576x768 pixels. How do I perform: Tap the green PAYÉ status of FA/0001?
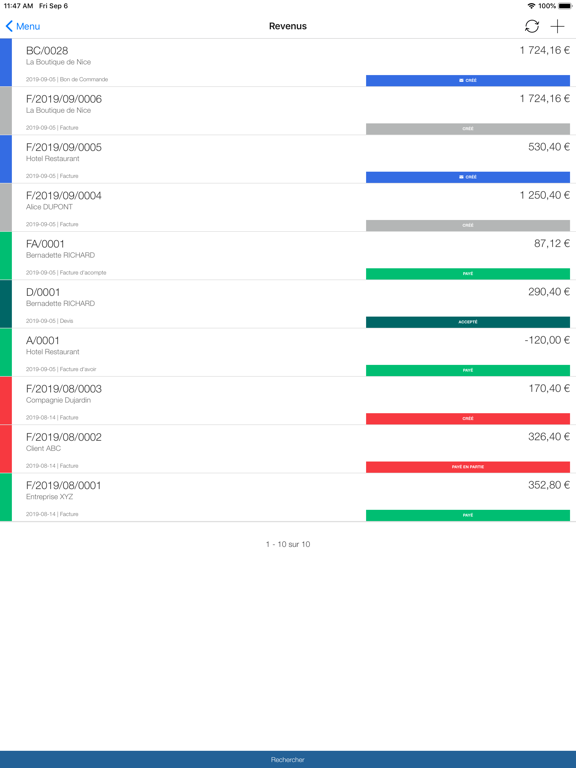pos(468,273)
